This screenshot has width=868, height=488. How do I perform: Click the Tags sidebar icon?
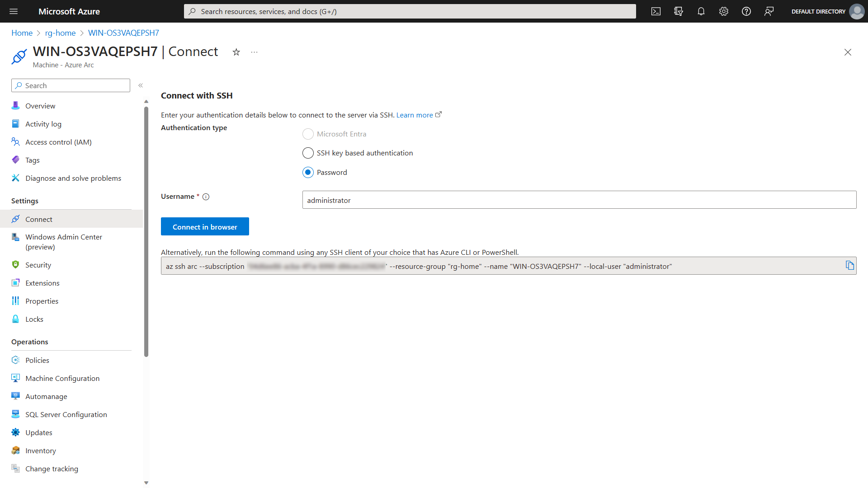(x=16, y=160)
